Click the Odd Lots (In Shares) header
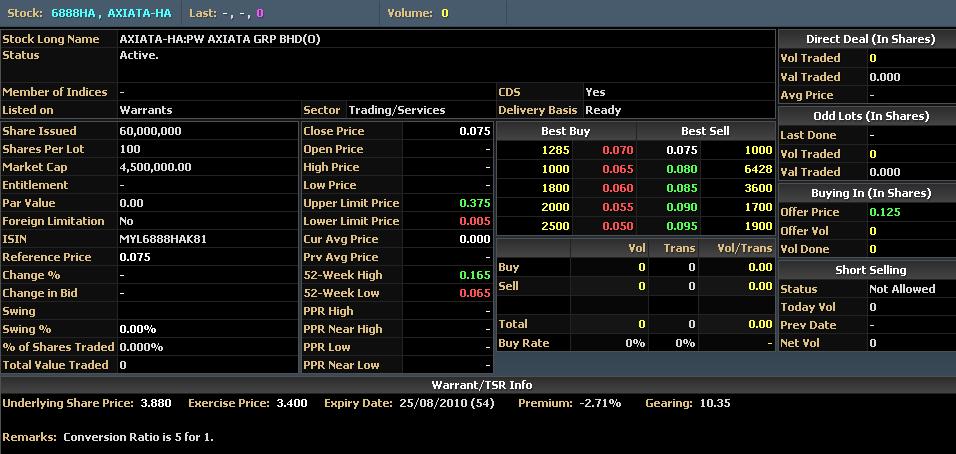The width and height of the screenshot is (956, 454). click(x=871, y=116)
